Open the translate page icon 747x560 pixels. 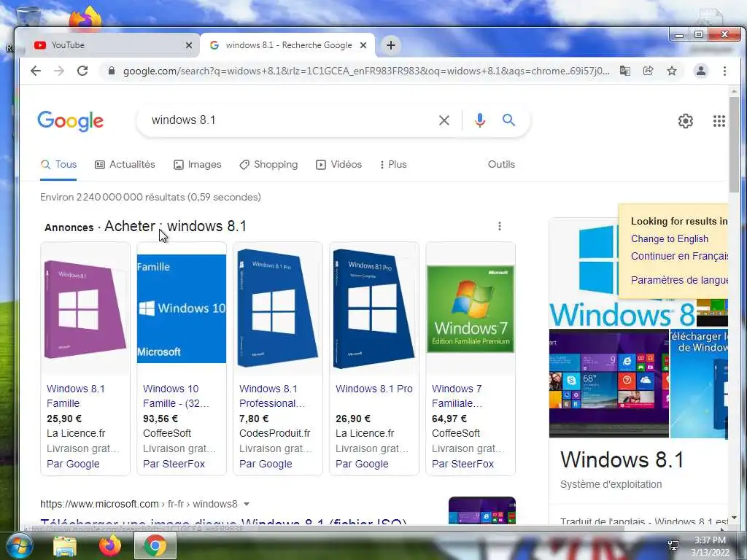pos(624,71)
